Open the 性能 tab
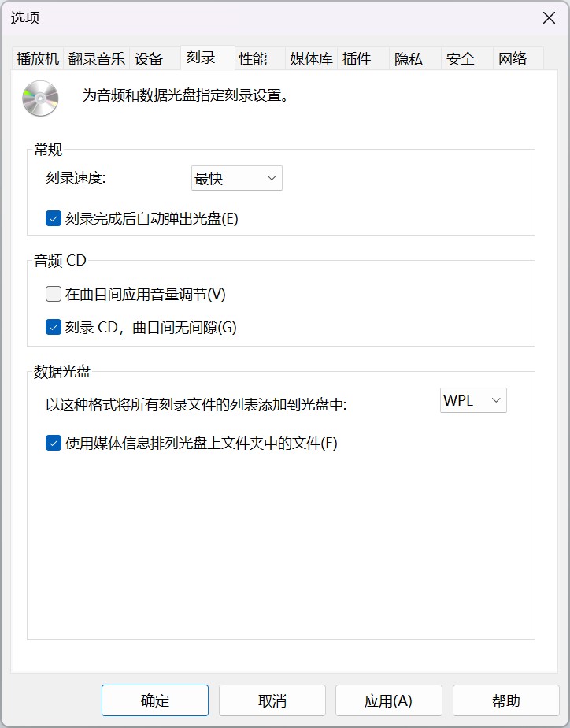The image size is (570, 728). pos(260,59)
